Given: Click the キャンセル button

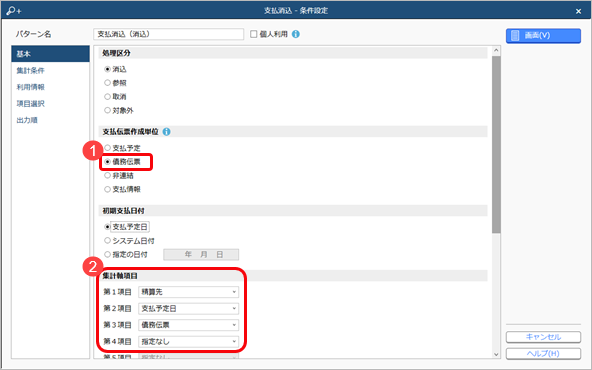Looking at the screenshot, I should [543, 337].
